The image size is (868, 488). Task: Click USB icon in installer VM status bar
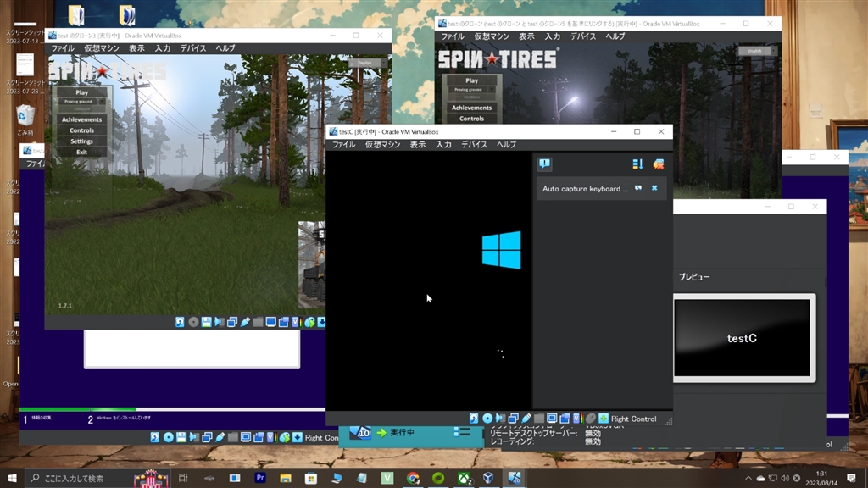coord(220,437)
